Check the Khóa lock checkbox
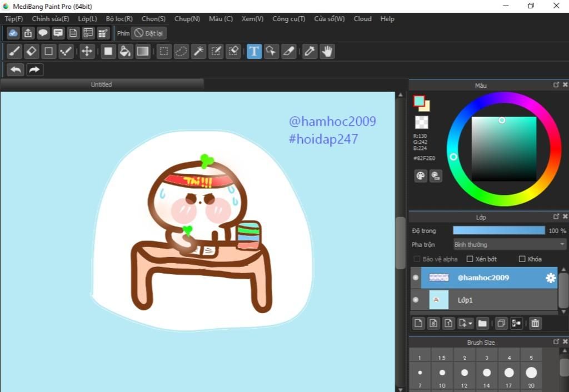The width and height of the screenshot is (569, 392). (x=522, y=259)
